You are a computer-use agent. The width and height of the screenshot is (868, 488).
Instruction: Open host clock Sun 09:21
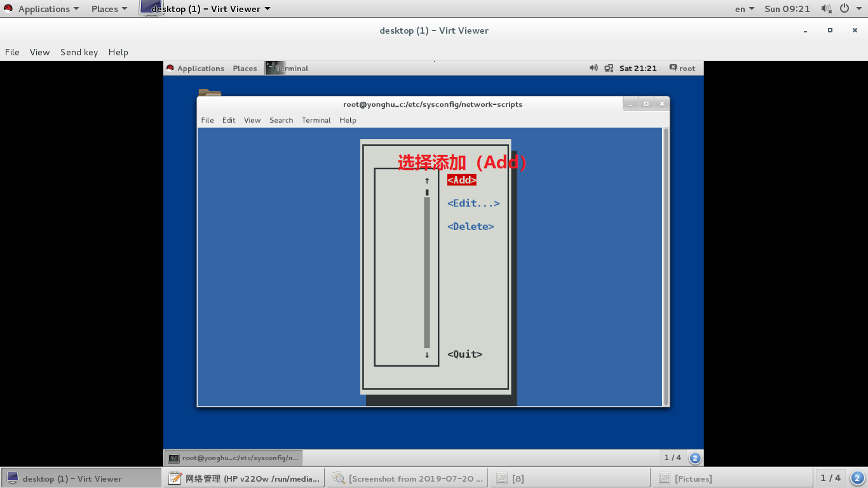click(x=787, y=9)
